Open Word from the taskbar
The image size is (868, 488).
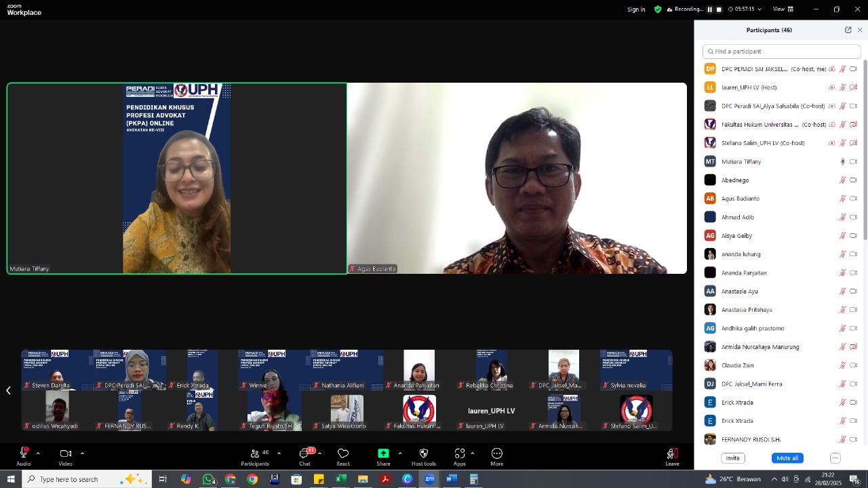coord(452,479)
